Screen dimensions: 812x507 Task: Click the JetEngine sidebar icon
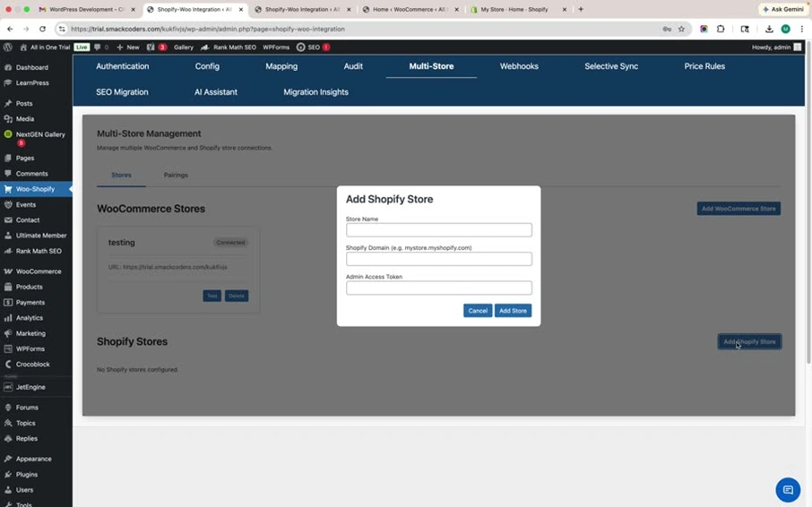pos(8,387)
